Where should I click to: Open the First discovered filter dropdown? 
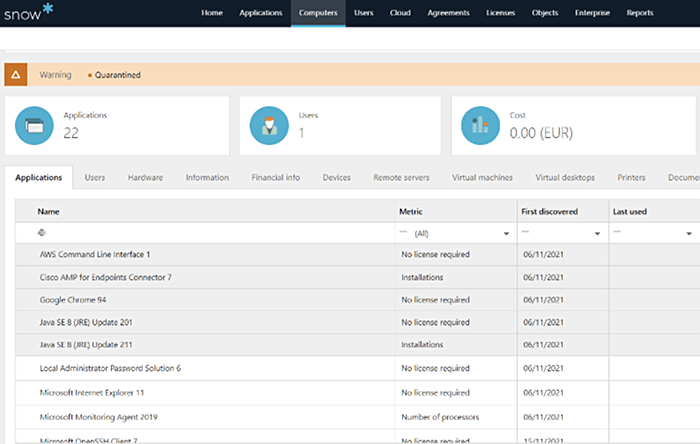[x=597, y=233]
